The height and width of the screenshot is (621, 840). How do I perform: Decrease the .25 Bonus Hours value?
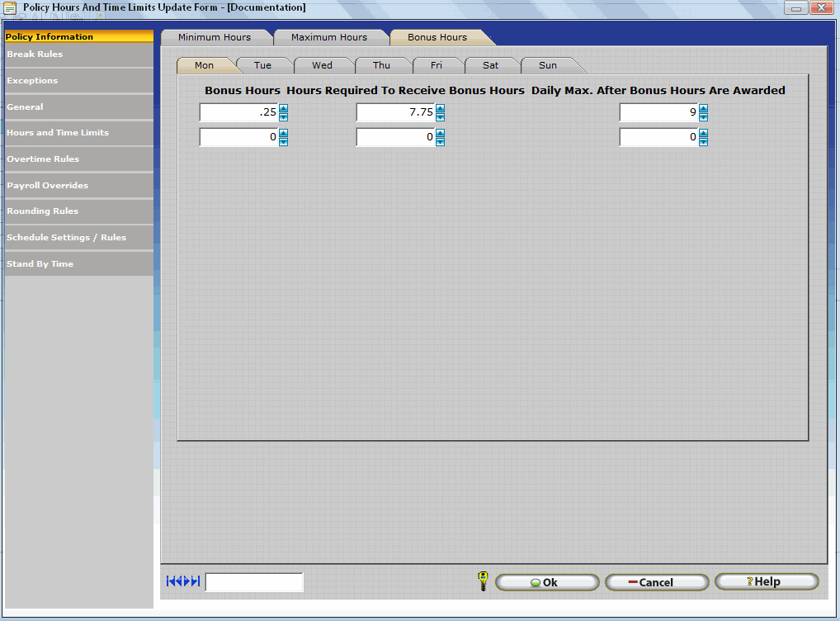283,117
